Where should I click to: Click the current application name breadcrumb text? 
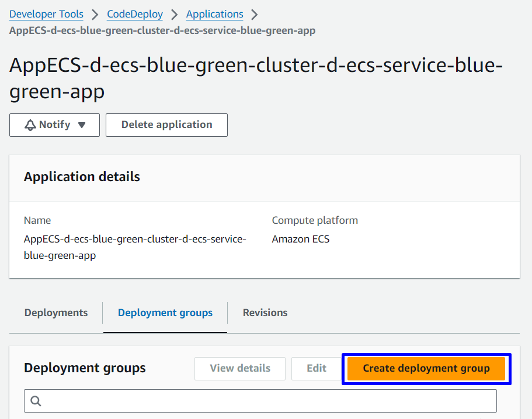click(x=162, y=30)
